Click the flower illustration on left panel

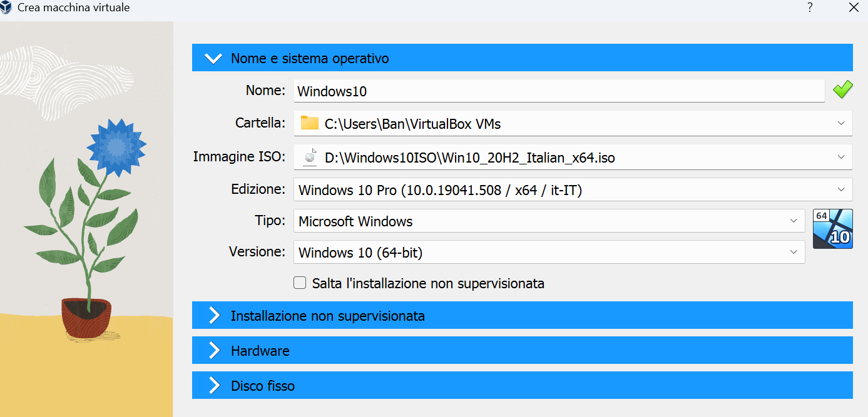[116, 148]
